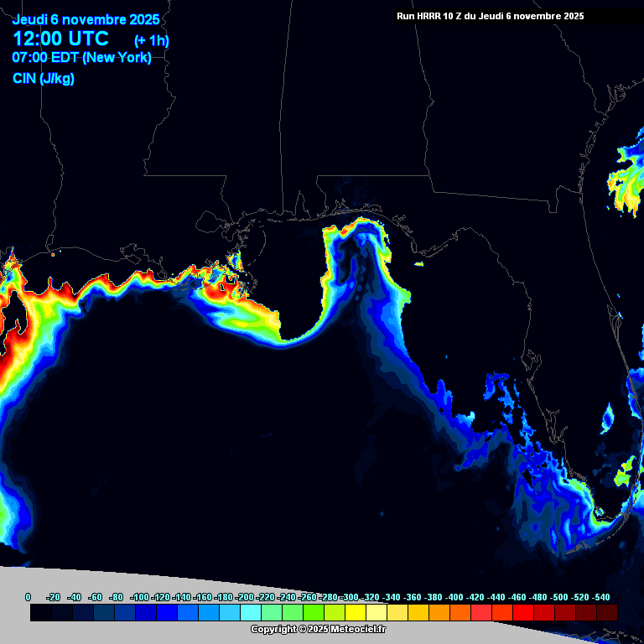This screenshot has height=644, width=644.
Task: Click the yellow legend swatch right of -300
Action: click(356, 613)
